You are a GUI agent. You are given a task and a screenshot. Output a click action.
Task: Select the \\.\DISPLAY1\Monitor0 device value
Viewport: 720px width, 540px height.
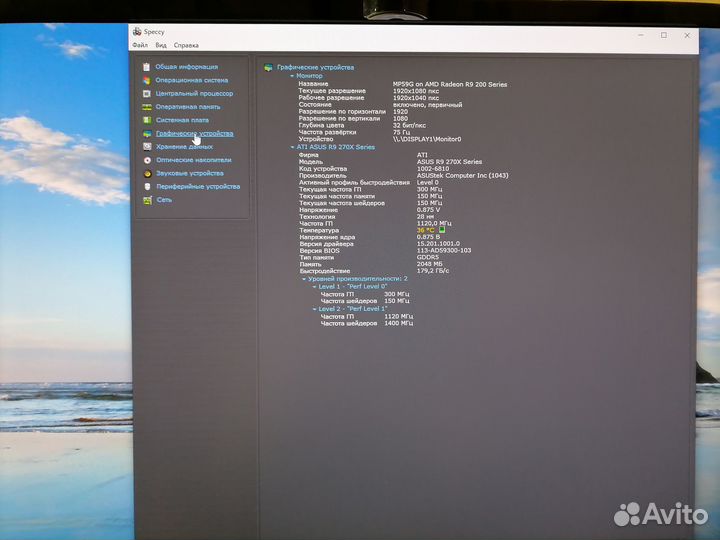[427, 139]
